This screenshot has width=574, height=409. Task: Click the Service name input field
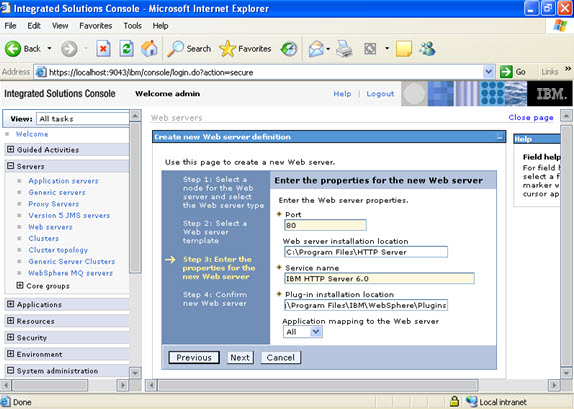(x=379, y=279)
